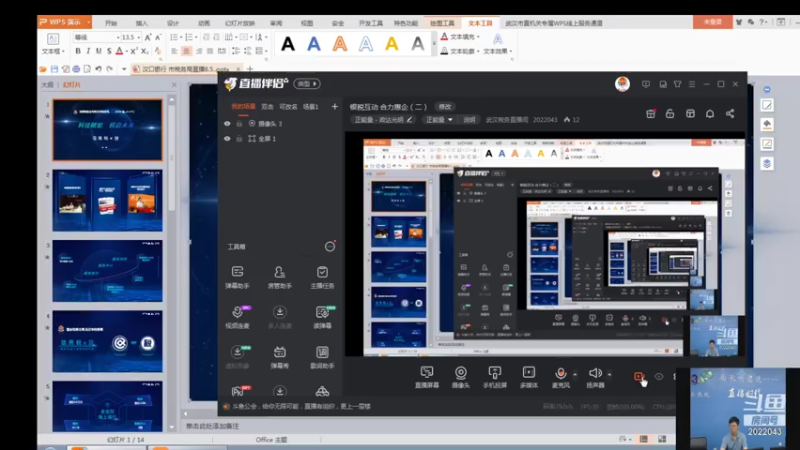Screen dimensions: 800x450
Task: Toggle visibility of 摄像头 3 source
Action: [227, 123]
